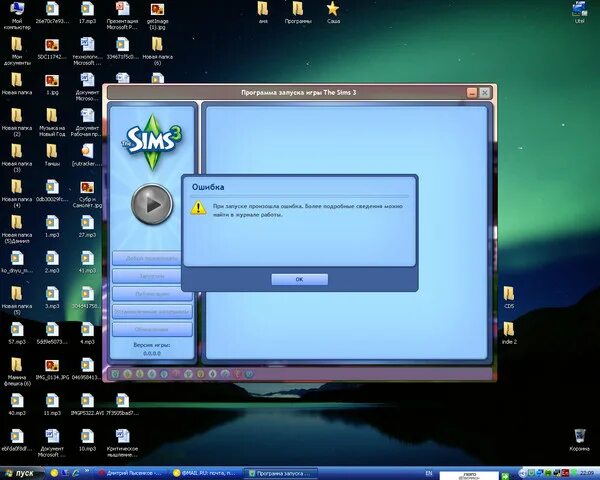The height and width of the screenshot is (480, 600).
Task: Open the Корзина recycle bin icon
Action: pos(579,440)
